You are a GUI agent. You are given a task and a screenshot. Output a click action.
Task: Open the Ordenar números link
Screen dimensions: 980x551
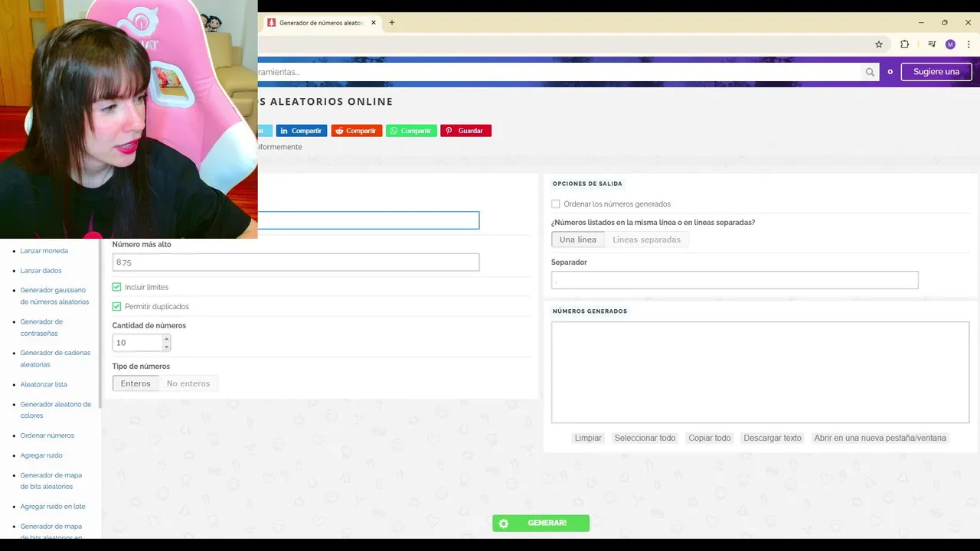pos(47,435)
